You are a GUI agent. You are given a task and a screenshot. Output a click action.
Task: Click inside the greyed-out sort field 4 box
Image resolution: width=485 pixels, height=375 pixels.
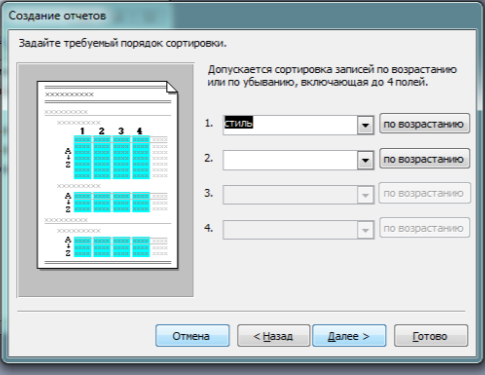click(290, 230)
